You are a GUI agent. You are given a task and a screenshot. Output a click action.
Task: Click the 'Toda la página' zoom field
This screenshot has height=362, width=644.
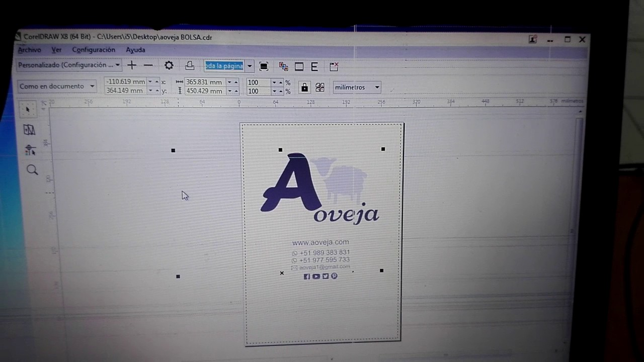point(224,66)
